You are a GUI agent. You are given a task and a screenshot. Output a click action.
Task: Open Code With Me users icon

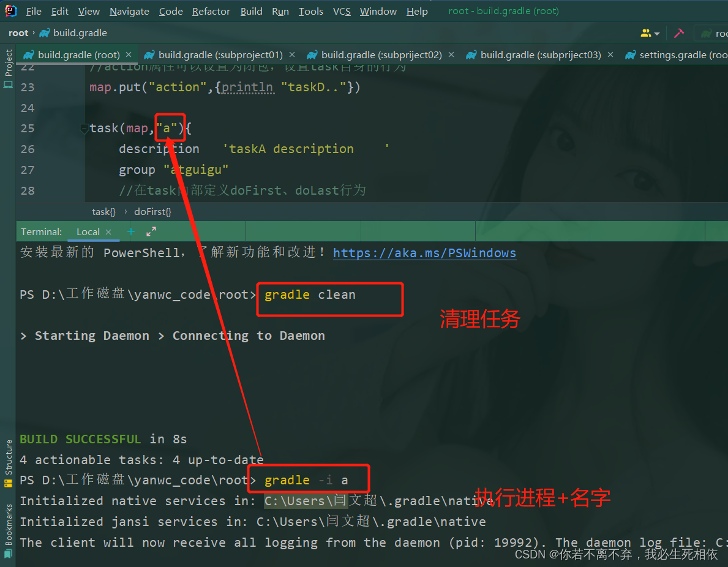(x=646, y=33)
